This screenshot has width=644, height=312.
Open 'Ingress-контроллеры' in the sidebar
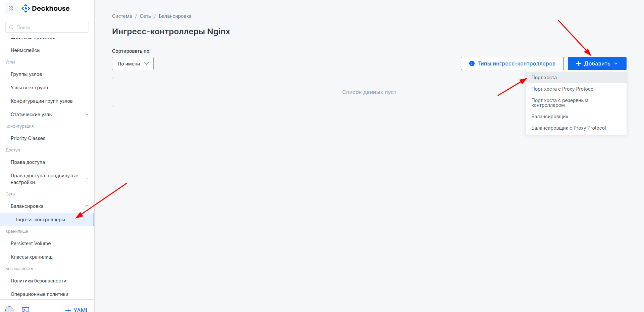pyautogui.click(x=40, y=220)
